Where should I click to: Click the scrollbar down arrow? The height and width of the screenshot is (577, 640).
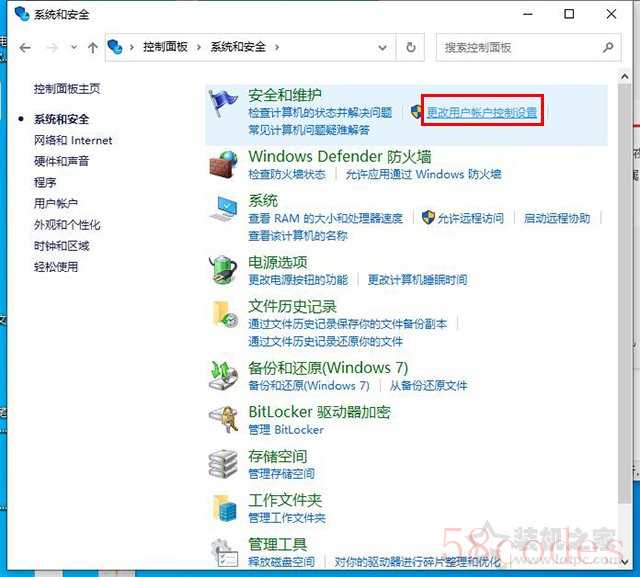coord(624,562)
